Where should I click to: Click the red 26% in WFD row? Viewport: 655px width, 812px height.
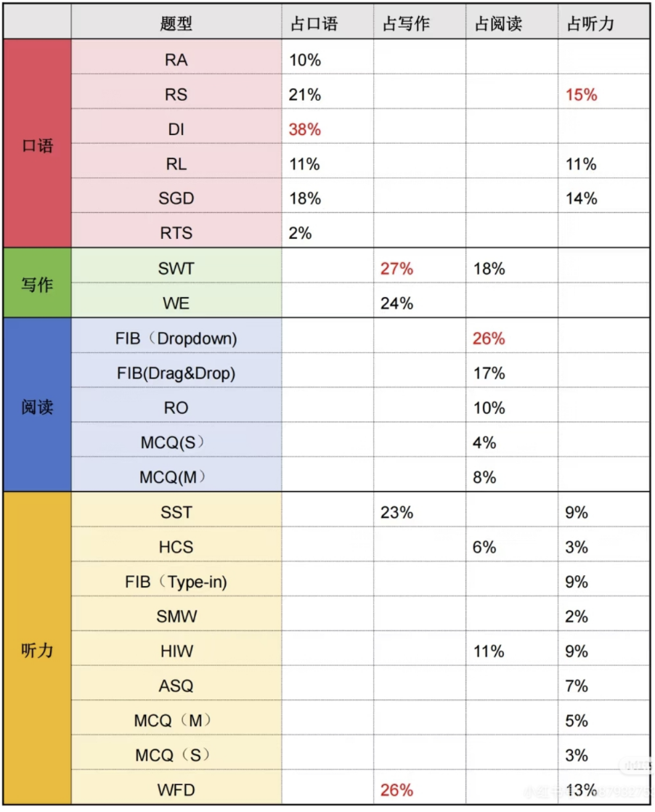[x=396, y=790]
